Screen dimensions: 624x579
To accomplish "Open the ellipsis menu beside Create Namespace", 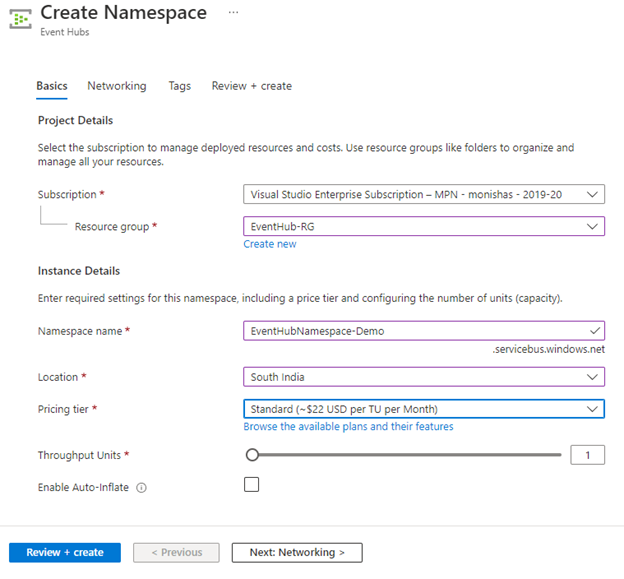I will (x=234, y=12).
